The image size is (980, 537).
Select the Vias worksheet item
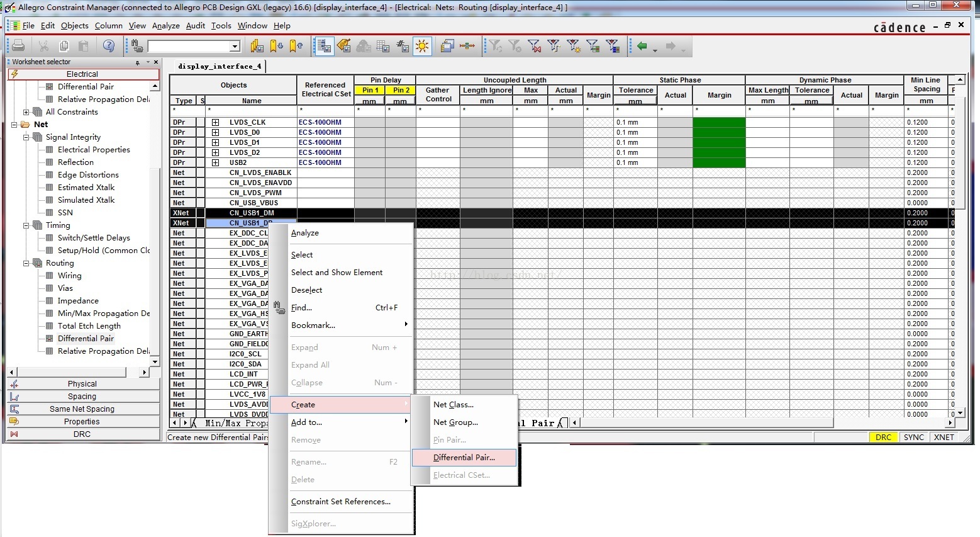coord(65,288)
